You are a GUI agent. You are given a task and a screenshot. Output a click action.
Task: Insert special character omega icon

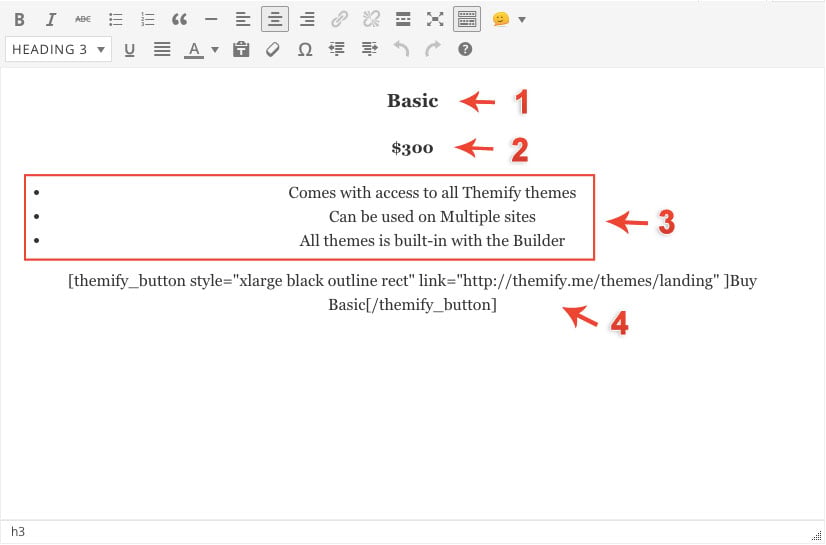pyautogui.click(x=304, y=49)
